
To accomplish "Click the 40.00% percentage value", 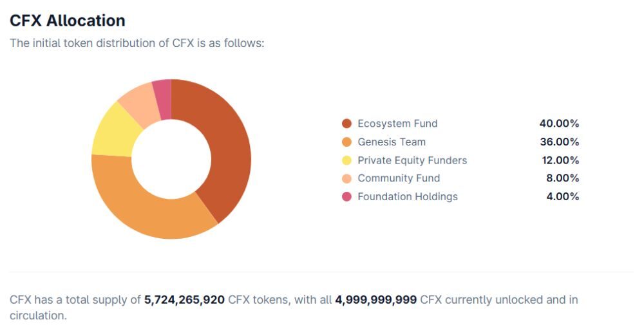I will tap(559, 124).
